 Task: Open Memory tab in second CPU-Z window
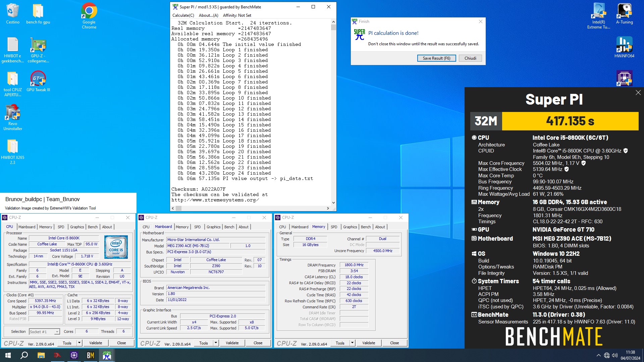point(182,227)
